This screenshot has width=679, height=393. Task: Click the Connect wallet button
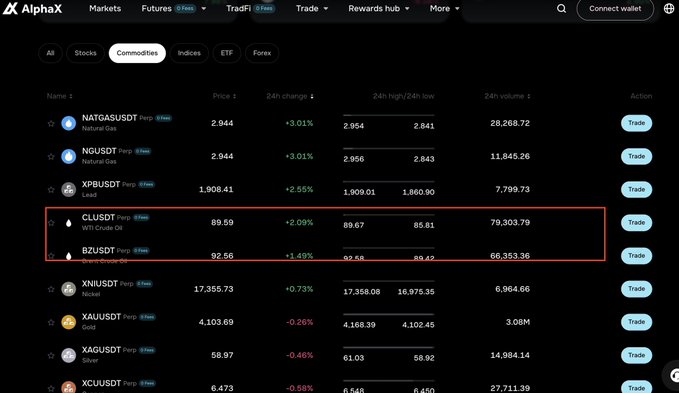click(615, 9)
